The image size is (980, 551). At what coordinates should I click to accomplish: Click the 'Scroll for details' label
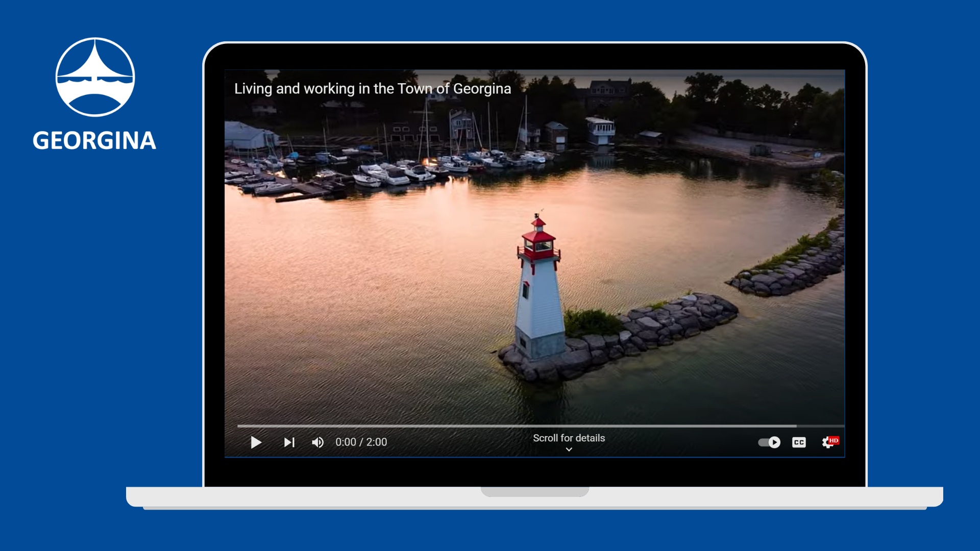(x=569, y=438)
